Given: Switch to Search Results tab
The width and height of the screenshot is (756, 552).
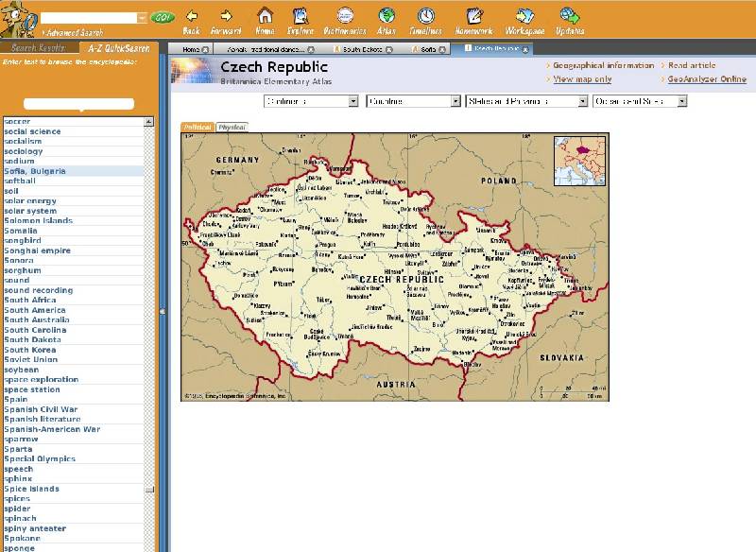Looking at the screenshot, I should 39,47.
